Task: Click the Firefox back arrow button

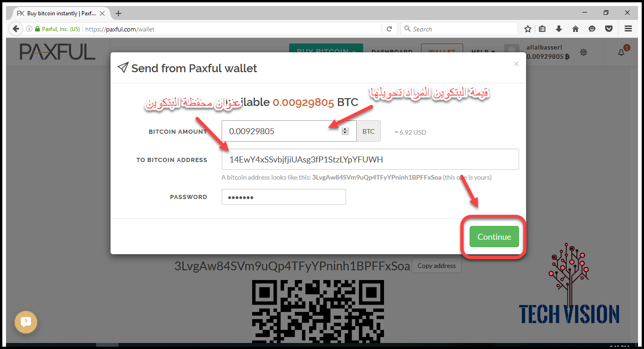Action: pos(16,29)
